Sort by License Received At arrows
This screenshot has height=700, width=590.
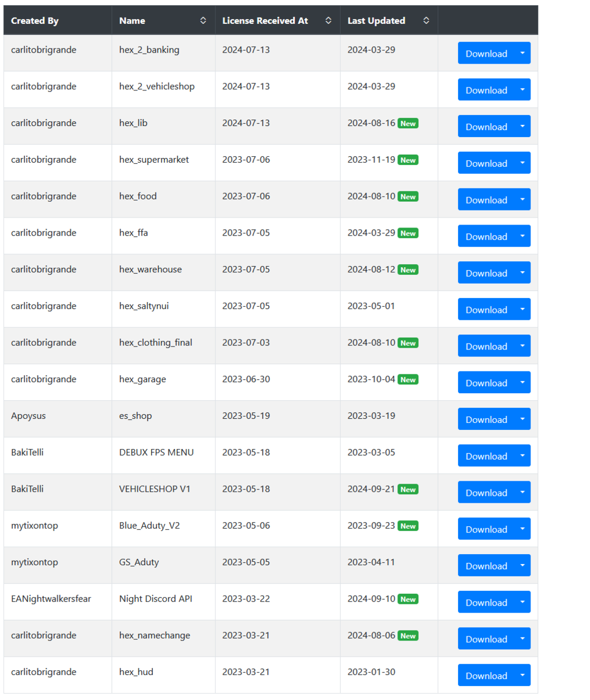click(x=329, y=20)
